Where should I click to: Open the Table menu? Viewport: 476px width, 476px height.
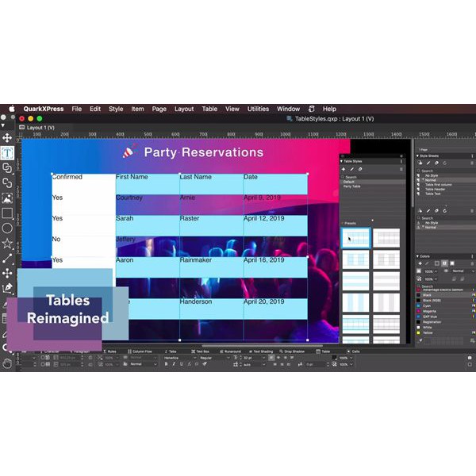pyautogui.click(x=209, y=109)
